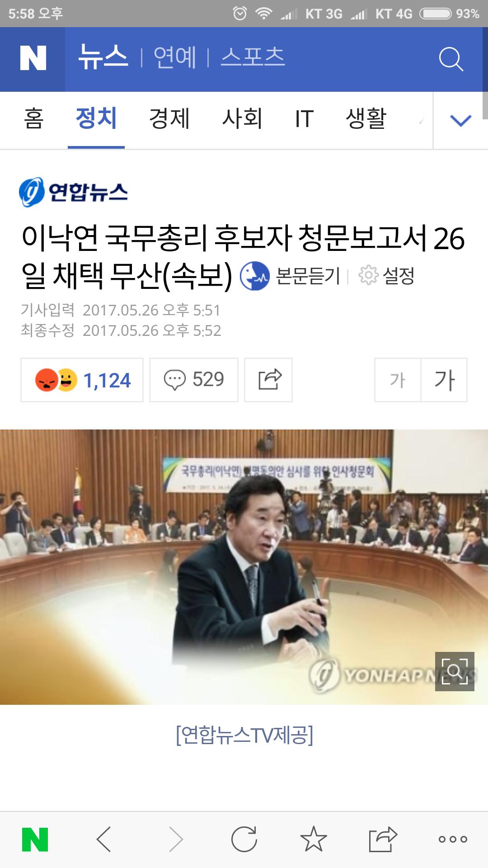Image resolution: width=488 pixels, height=868 pixels.
Task: Enlarge the photo with the zoom icon
Action: [x=455, y=671]
